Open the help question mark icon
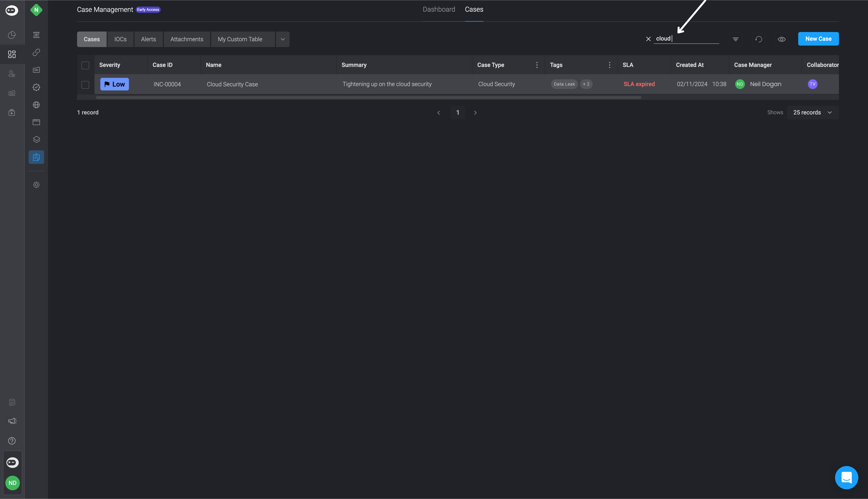868x499 pixels. click(x=12, y=441)
